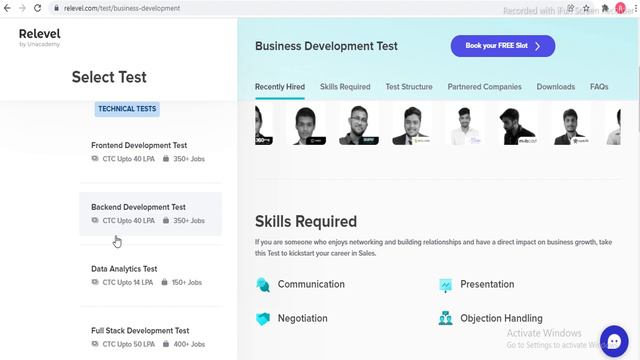Viewport: 640px width, 360px height.
Task: Select the TECHNICAL TESTS category label
Action: [127, 109]
